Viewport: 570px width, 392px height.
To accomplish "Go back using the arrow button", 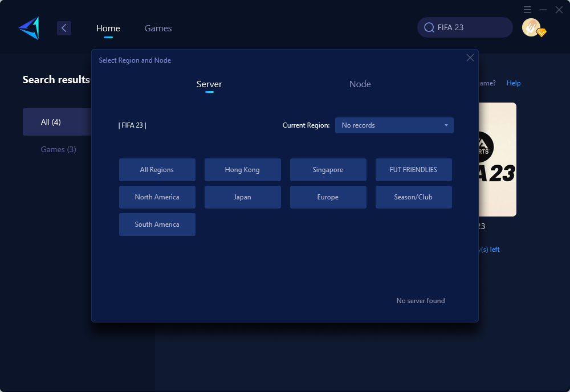I will (64, 28).
